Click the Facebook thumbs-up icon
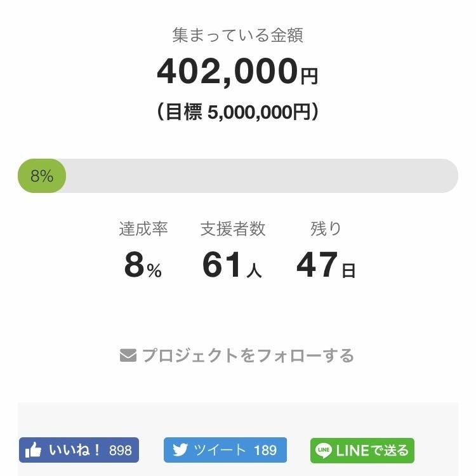The height and width of the screenshot is (476, 476). click(x=34, y=451)
